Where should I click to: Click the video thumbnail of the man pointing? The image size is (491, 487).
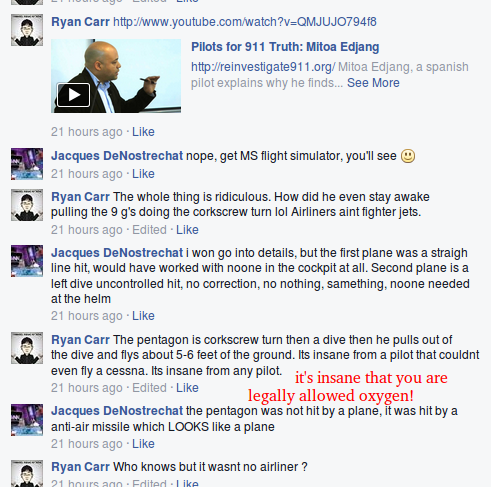(x=116, y=76)
